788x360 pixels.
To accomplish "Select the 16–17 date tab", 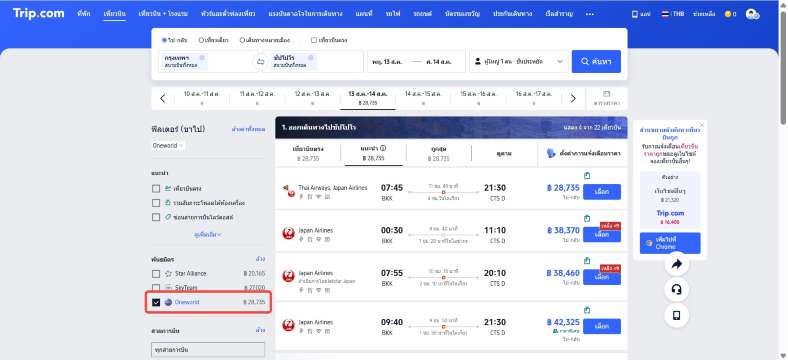I will 534,98.
